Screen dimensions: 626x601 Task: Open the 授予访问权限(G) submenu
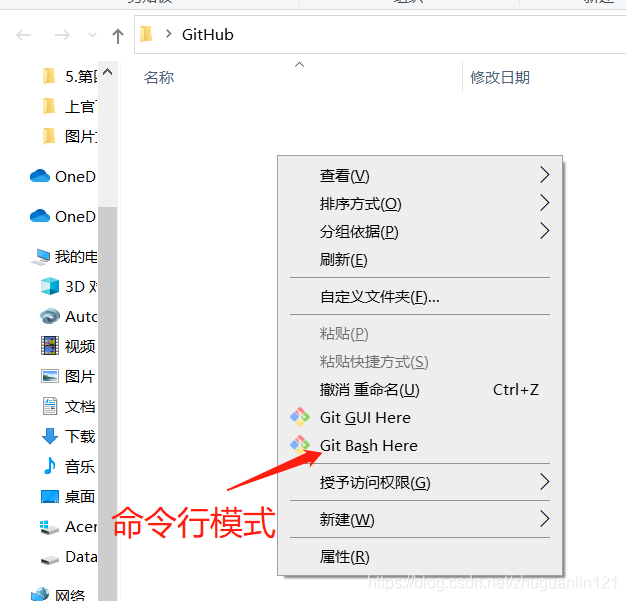coord(420,482)
